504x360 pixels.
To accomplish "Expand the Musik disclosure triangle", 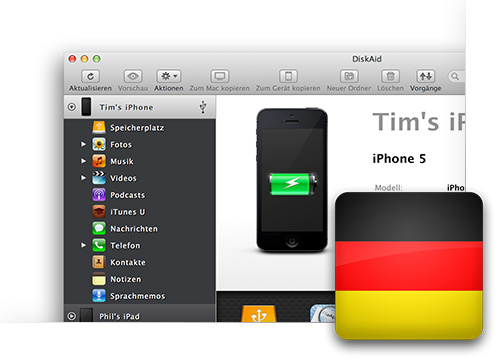I will (83, 161).
